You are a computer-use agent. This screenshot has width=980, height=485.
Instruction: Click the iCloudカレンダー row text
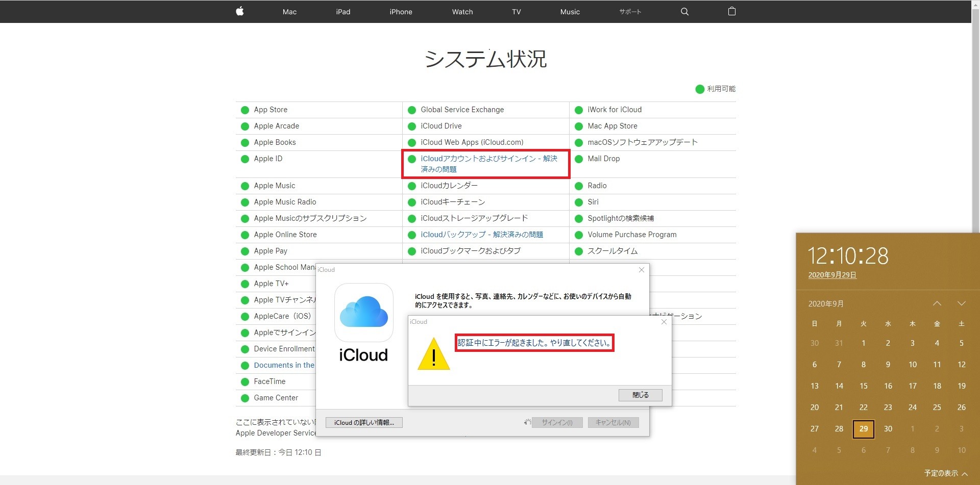coord(449,186)
